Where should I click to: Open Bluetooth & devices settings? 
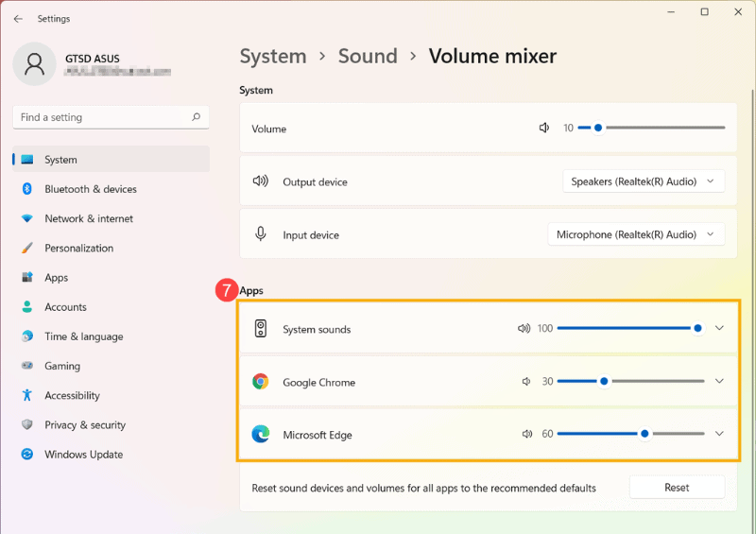[90, 189]
